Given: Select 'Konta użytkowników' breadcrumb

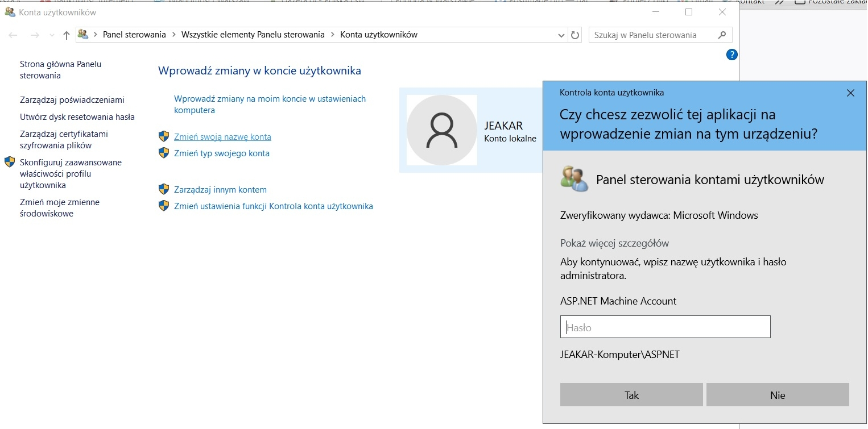Looking at the screenshot, I should pos(379,35).
